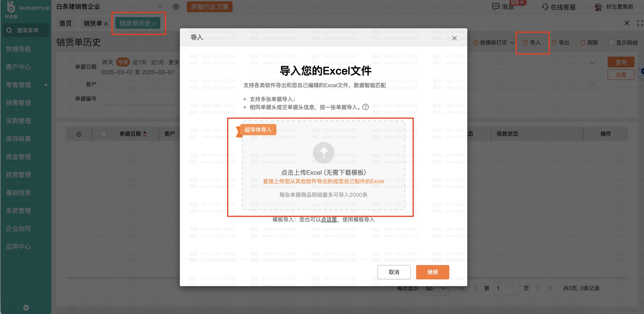
Task: Select 今天 date filter
Action: (123, 62)
